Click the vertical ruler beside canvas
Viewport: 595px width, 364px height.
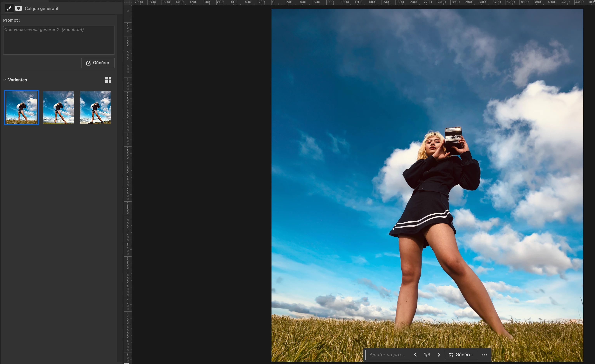click(x=127, y=169)
